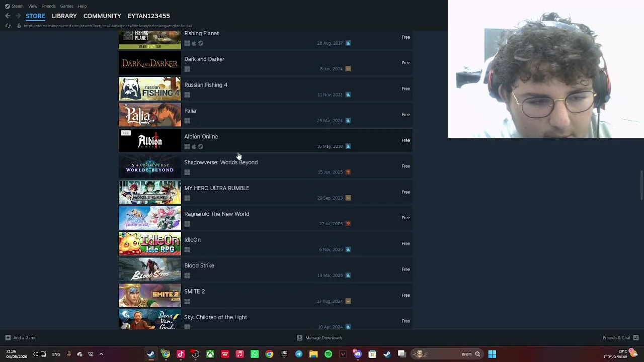
Task: Open the MY HERO ULTRA RUMBLE listing
Action: pos(266,192)
